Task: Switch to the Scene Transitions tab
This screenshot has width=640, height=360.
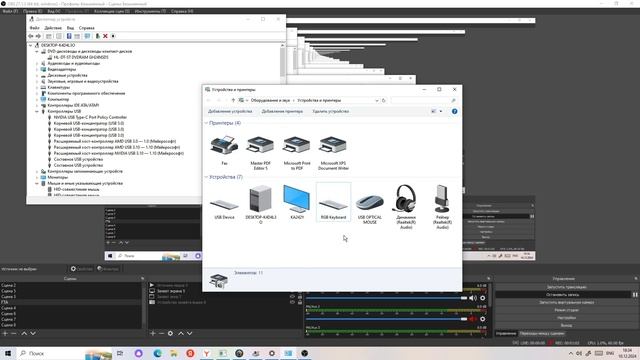Action: 542,333
